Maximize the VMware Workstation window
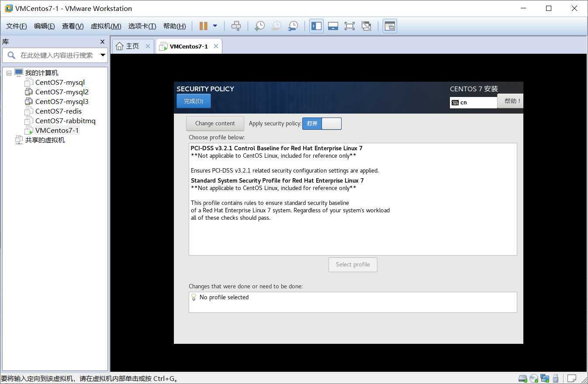The height and width of the screenshot is (384, 588). (x=549, y=8)
